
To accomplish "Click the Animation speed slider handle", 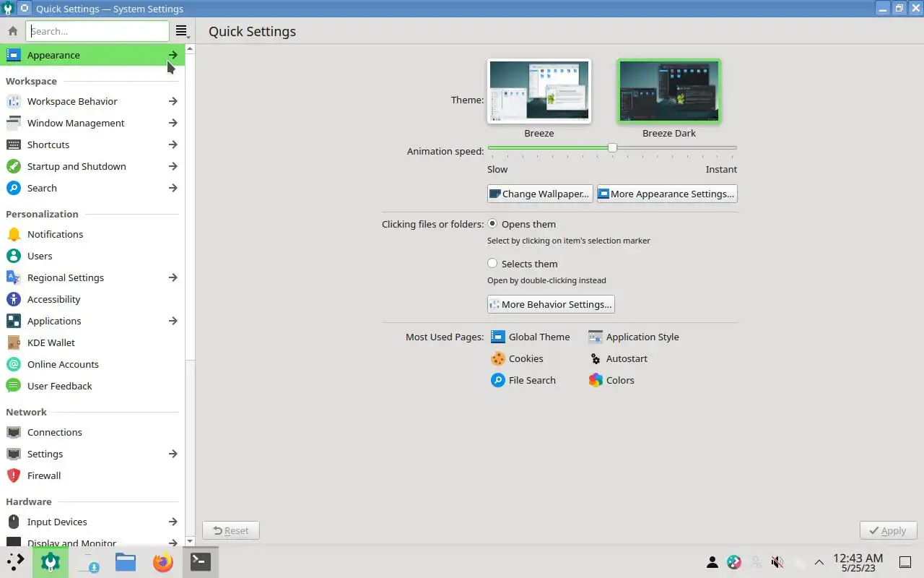I will pyautogui.click(x=612, y=147).
